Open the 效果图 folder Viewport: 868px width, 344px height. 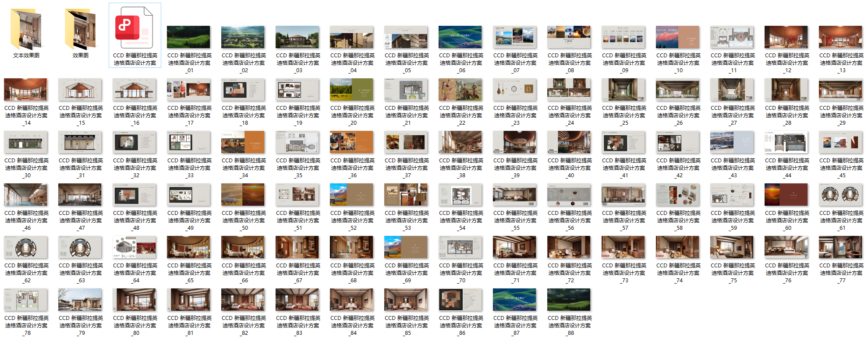point(81,29)
